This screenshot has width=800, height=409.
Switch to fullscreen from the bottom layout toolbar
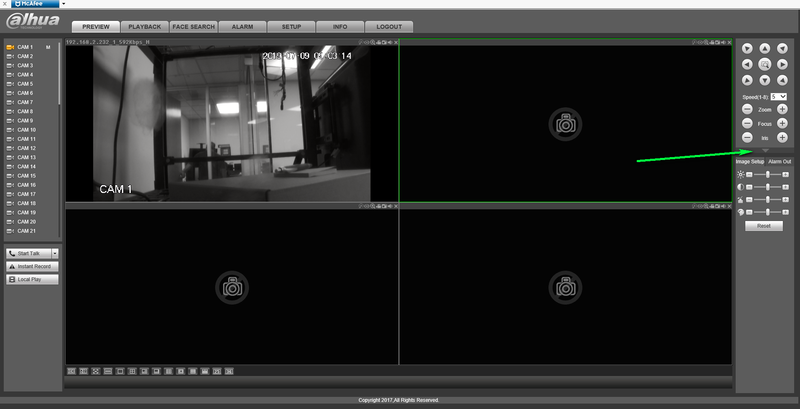(x=95, y=371)
